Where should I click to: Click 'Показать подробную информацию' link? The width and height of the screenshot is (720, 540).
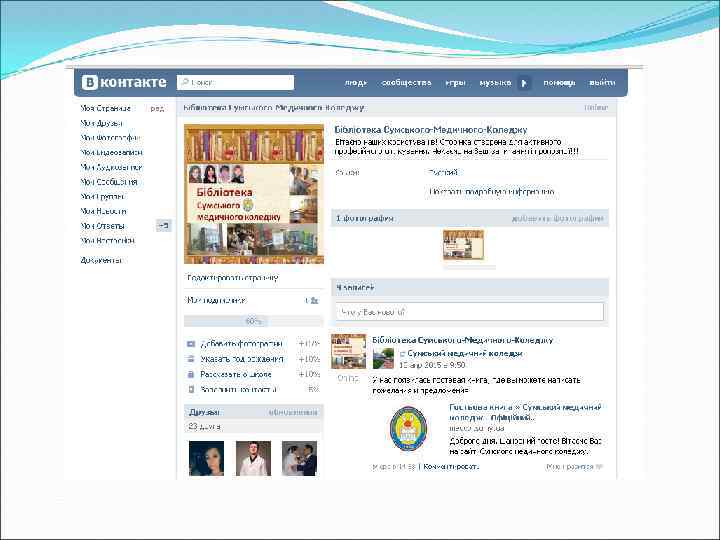pos(492,192)
